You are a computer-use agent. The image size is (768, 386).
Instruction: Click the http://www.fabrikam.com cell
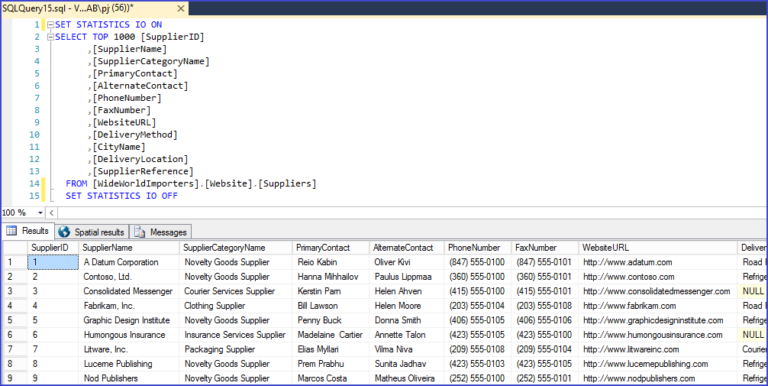point(658,306)
